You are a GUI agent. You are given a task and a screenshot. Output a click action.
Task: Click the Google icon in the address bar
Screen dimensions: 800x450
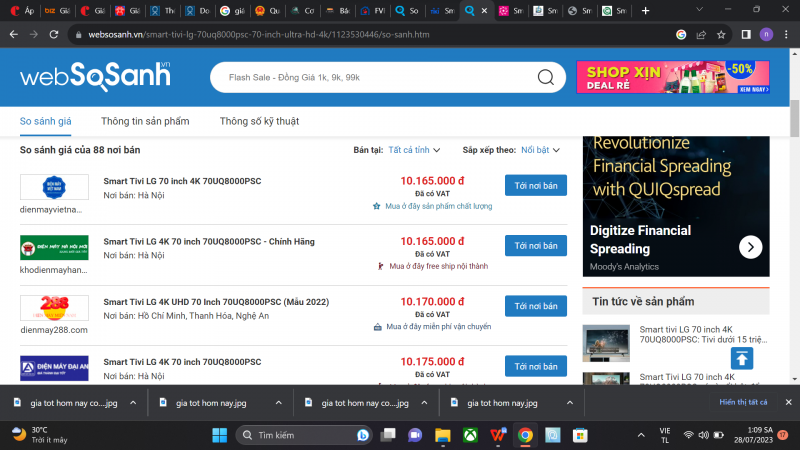click(681, 34)
